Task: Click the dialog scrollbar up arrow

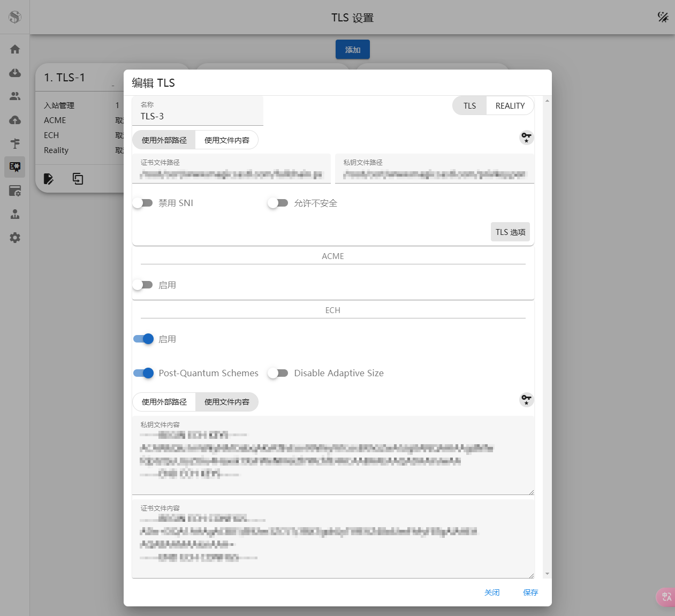Action: point(547,101)
